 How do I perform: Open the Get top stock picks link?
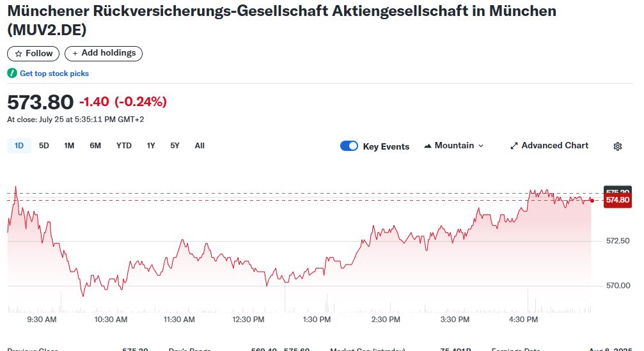click(x=54, y=74)
